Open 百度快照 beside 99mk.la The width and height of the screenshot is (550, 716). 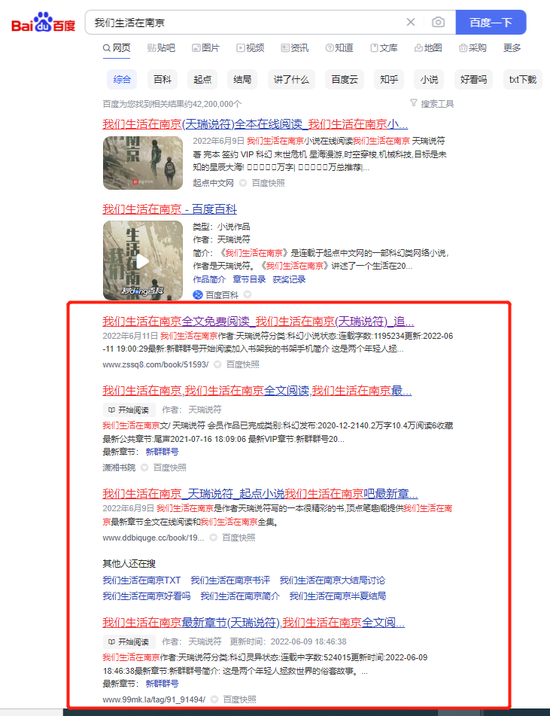[x=239, y=699]
